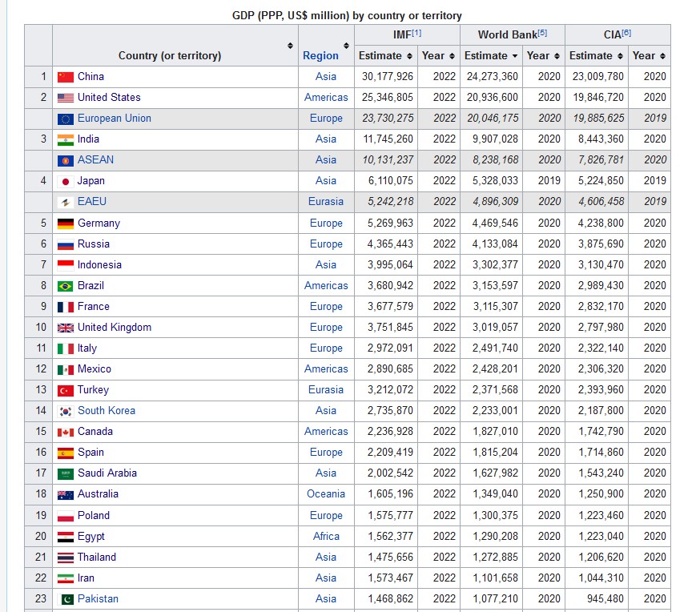
Task: Click the Pakistan flag icon
Action: 65,599
